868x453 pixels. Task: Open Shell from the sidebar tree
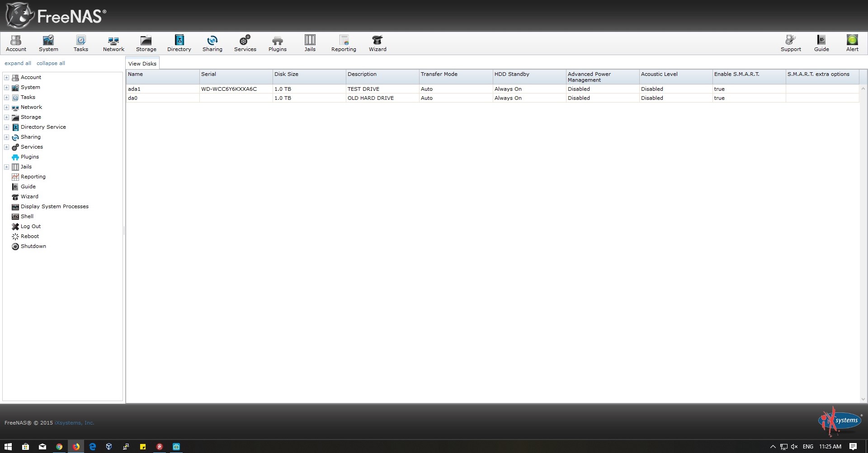pyautogui.click(x=27, y=216)
